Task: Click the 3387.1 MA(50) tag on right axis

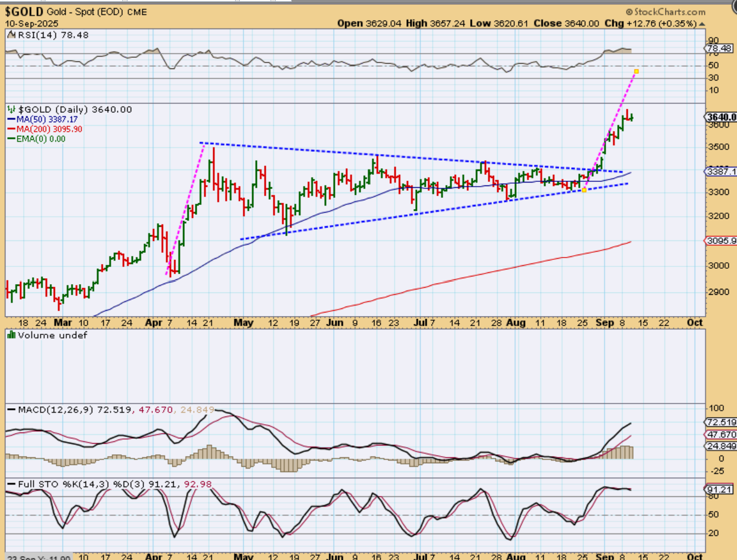Action: coord(721,171)
